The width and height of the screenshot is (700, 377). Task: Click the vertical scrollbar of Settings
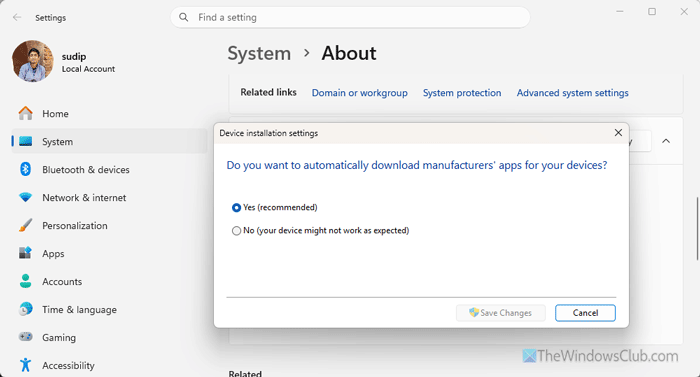coord(697,228)
